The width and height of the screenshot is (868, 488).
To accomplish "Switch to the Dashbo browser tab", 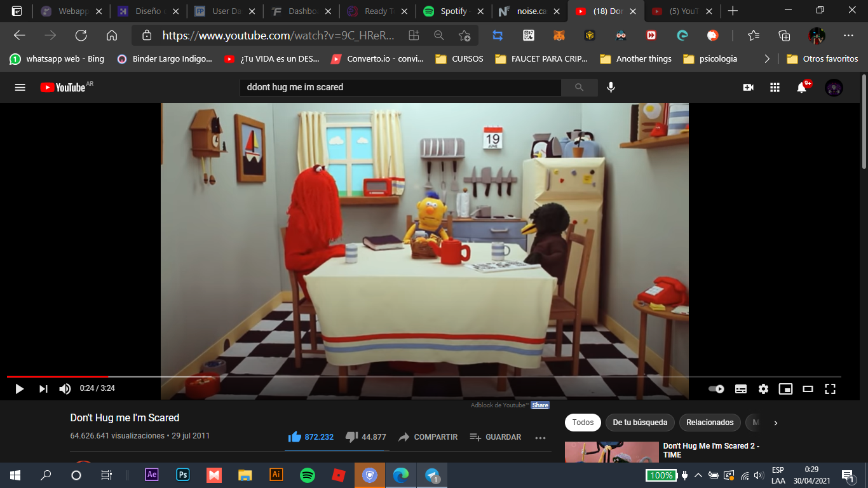I will 301,11.
